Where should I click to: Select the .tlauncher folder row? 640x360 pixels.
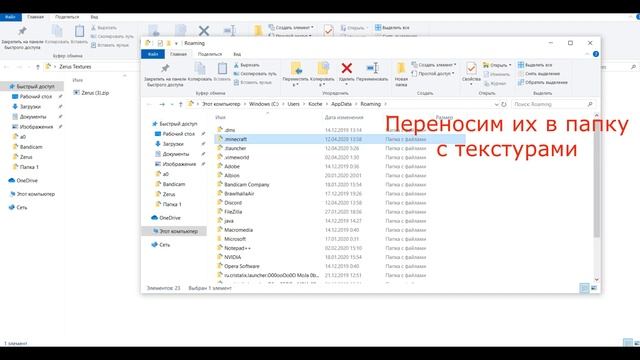point(340,148)
